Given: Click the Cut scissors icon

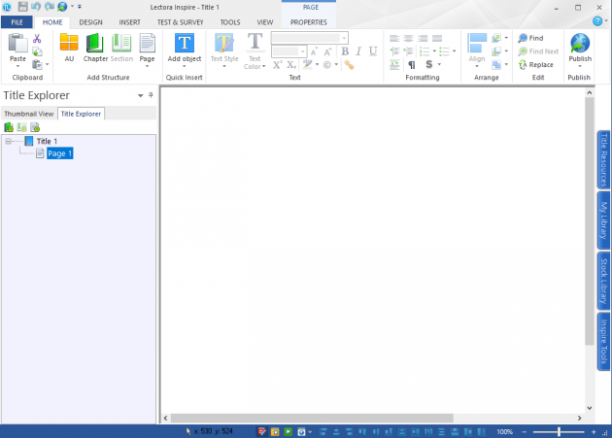Looking at the screenshot, I should pyautogui.click(x=37, y=38).
